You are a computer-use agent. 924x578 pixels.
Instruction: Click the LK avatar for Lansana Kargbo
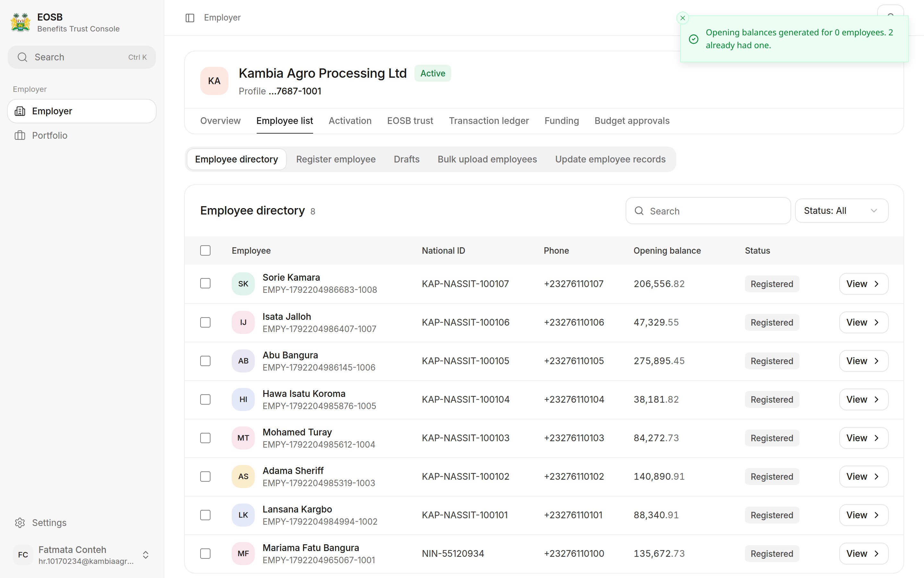click(243, 515)
